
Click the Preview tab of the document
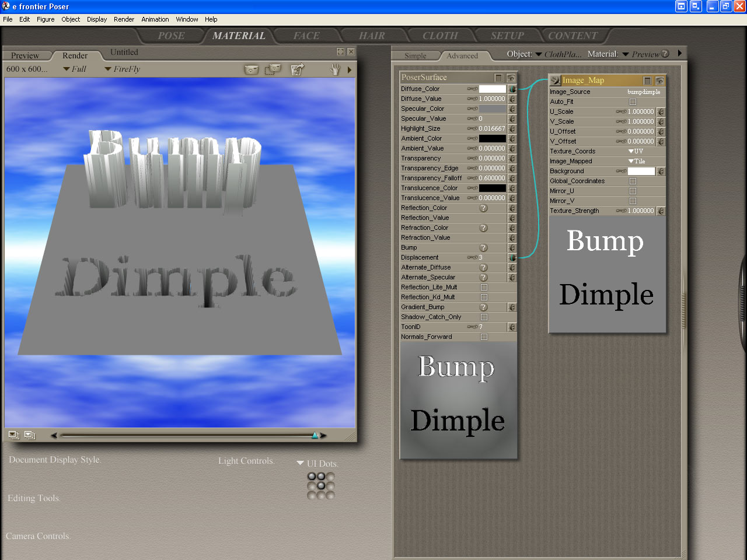click(26, 55)
